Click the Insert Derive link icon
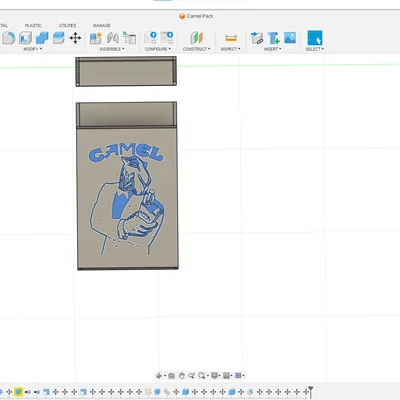The height and width of the screenshot is (400, 400). tap(257, 38)
